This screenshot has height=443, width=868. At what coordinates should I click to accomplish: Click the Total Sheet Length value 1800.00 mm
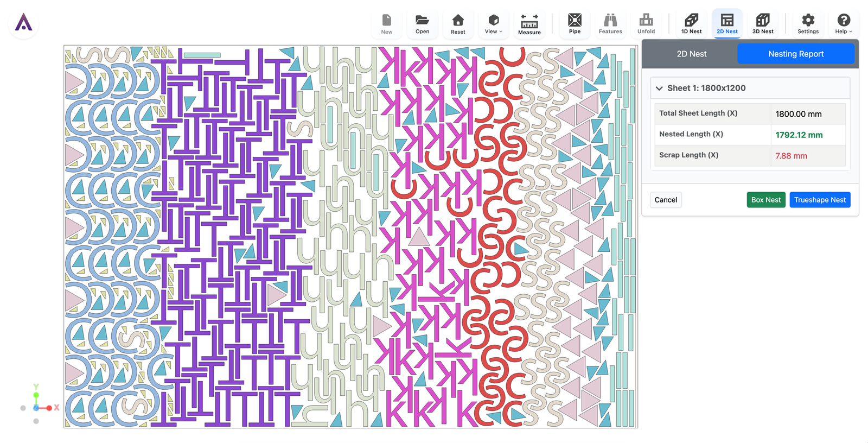click(798, 114)
